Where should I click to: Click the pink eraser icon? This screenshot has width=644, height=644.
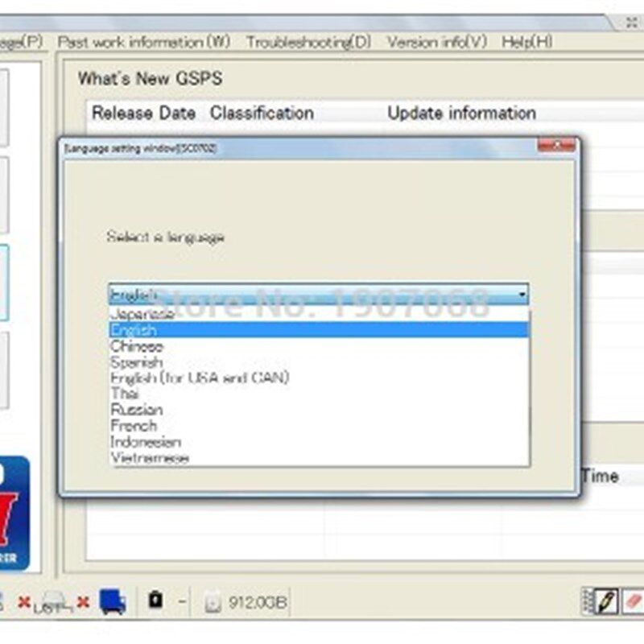(x=633, y=601)
